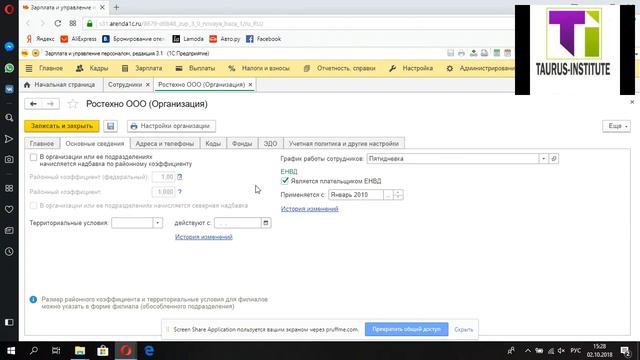
Task: Click the 1C back arrow button
Action: (33, 104)
